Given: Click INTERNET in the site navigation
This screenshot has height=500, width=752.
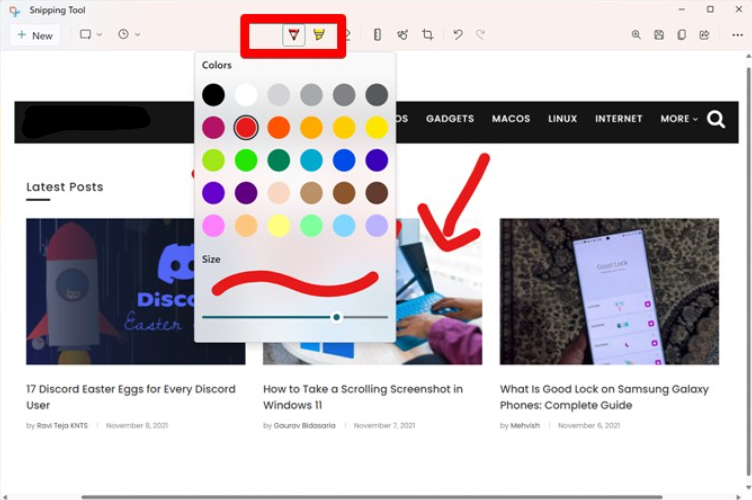Looking at the screenshot, I should pos(619,118).
